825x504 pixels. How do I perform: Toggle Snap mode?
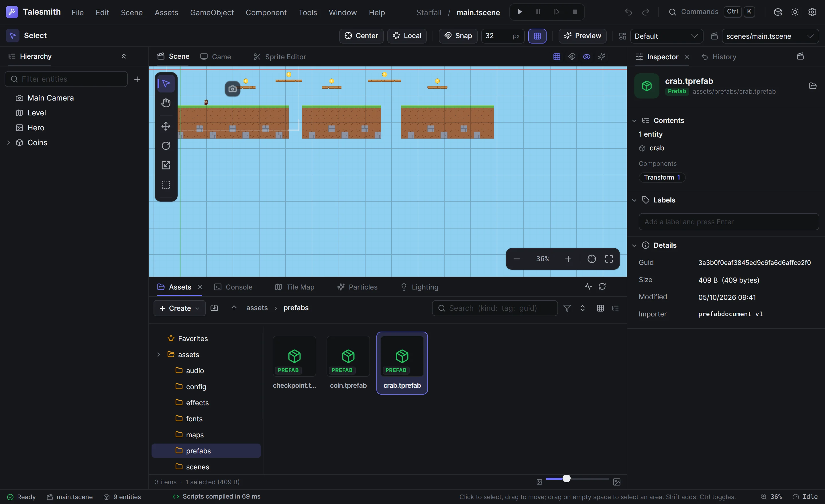(458, 36)
